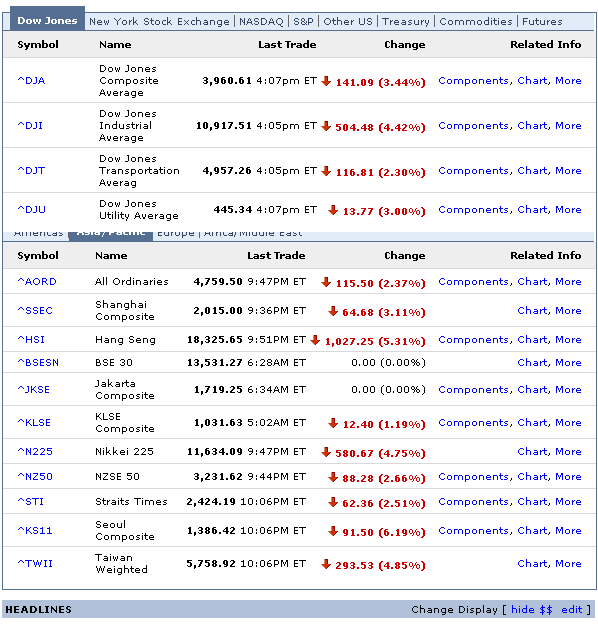View Components for KLSE Composite

click(473, 423)
